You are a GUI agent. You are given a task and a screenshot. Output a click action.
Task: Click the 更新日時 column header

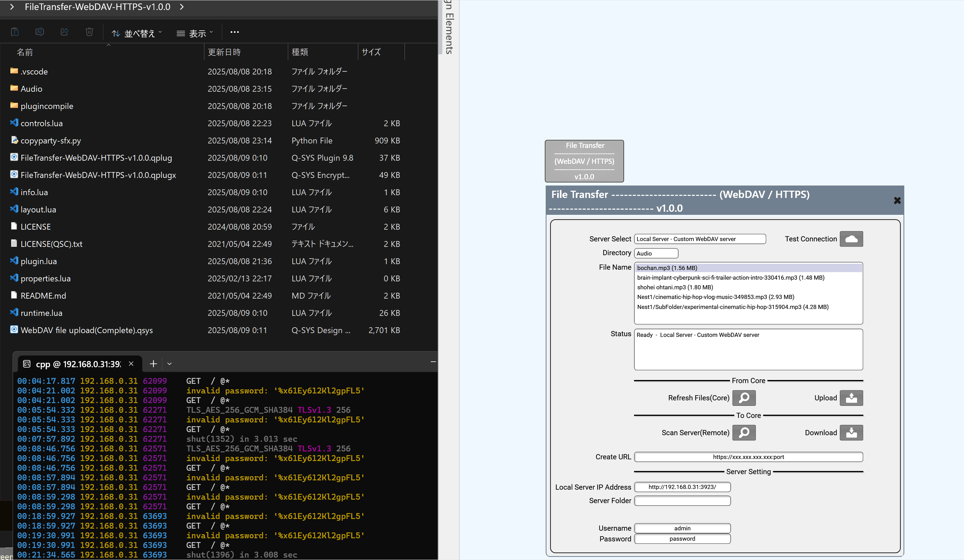(x=225, y=52)
